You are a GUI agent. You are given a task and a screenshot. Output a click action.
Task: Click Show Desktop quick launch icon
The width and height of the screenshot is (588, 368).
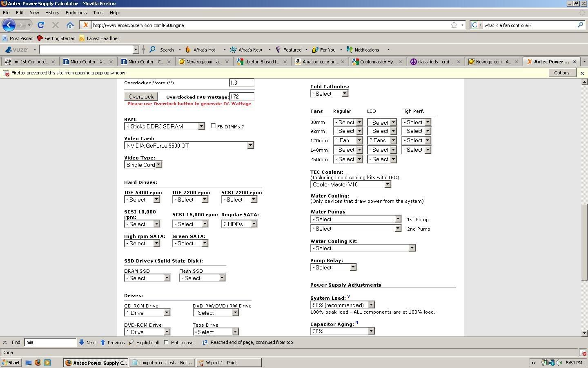coord(29,362)
